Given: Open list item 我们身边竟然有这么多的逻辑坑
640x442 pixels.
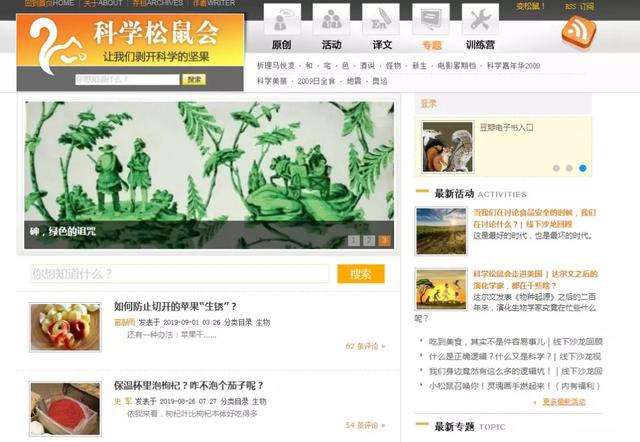Looking at the screenshot, I should click(x=516, y=371).
